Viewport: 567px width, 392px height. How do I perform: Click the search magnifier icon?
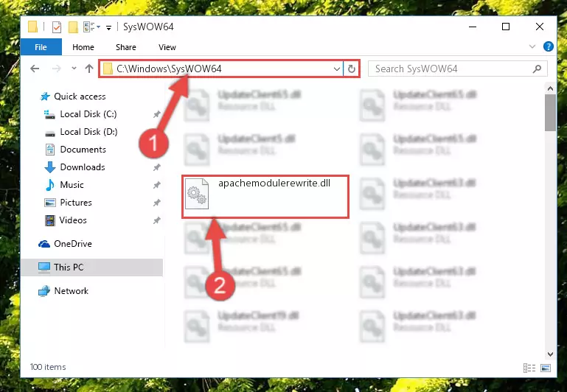(537, 69)
